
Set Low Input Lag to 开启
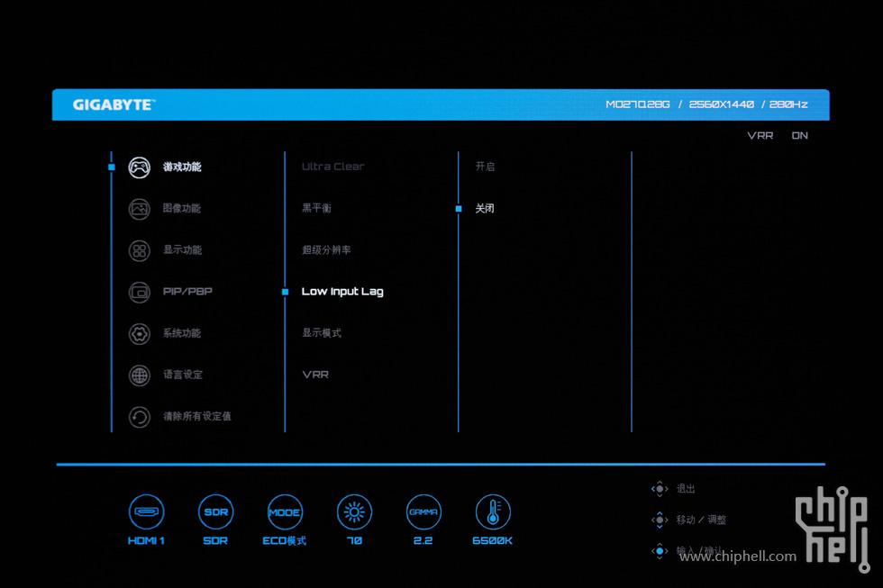[485, 167]
